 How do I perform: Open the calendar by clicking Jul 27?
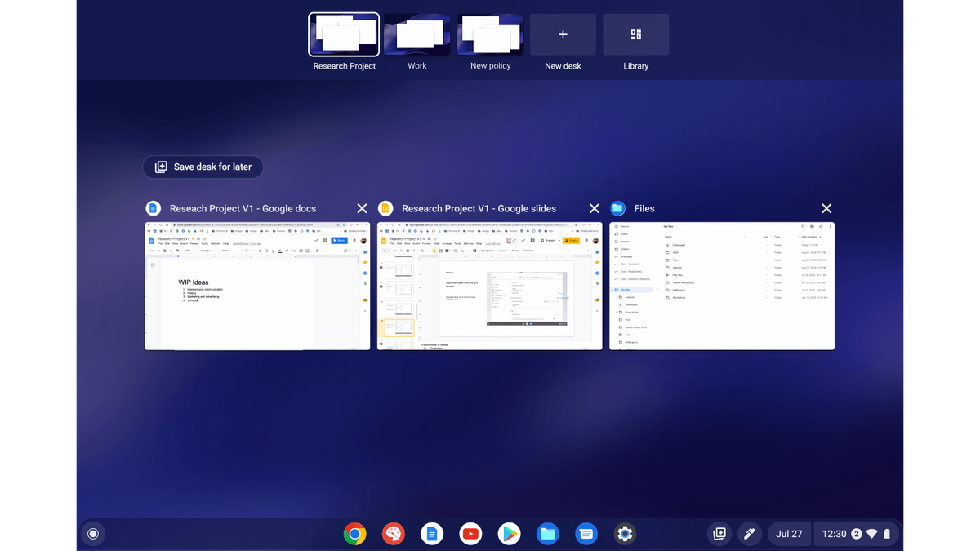point(789,533)
